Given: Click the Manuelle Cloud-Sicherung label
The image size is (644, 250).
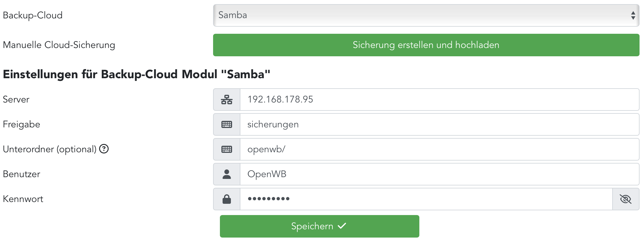Looking at the screenshot, I should point(59,45).
